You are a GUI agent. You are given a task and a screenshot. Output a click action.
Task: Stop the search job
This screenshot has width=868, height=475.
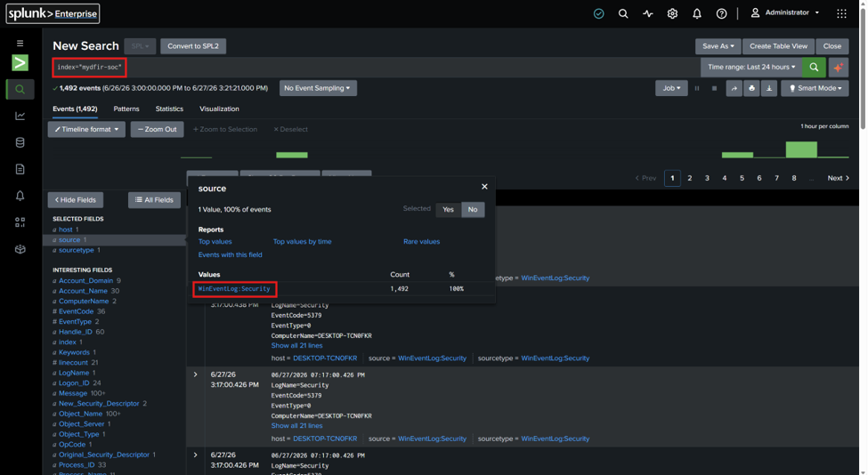click(714, 88)
